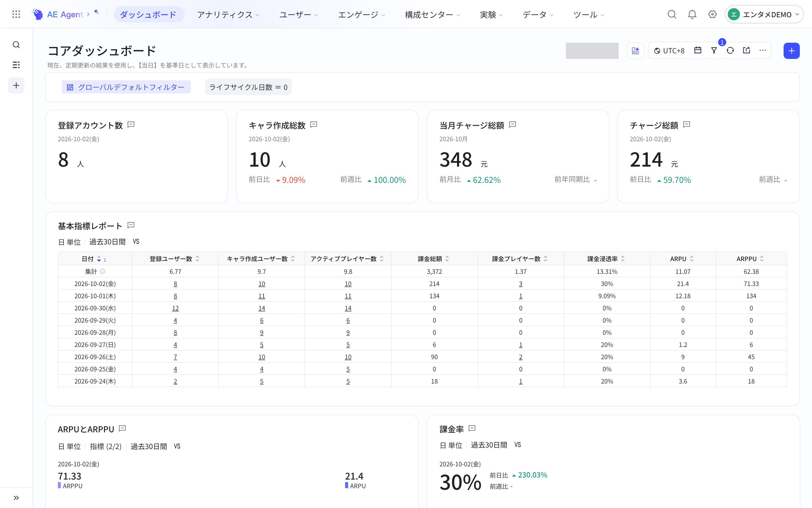
Task: Click the refresh dashboard icon
Action: (x=730, y=50)
